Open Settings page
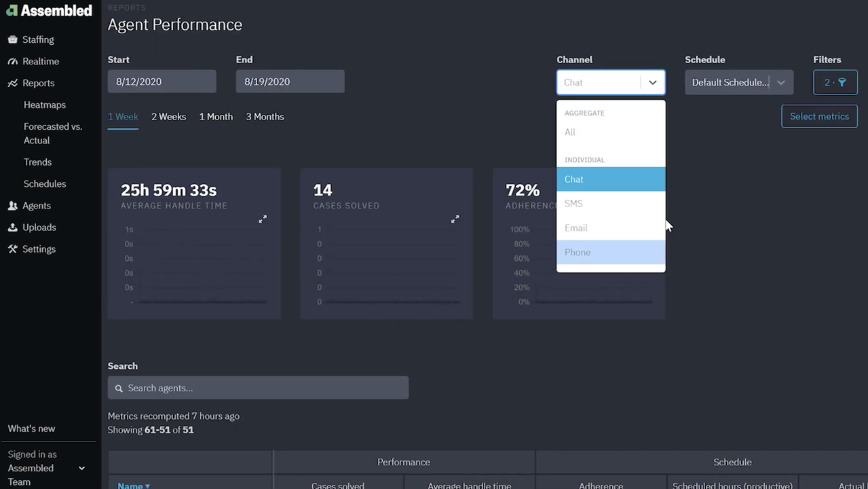This screenshot has height=489, width=868. tap(39, 249)
